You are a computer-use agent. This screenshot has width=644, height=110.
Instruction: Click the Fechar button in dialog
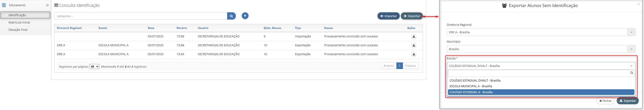(x=606, y=101)
